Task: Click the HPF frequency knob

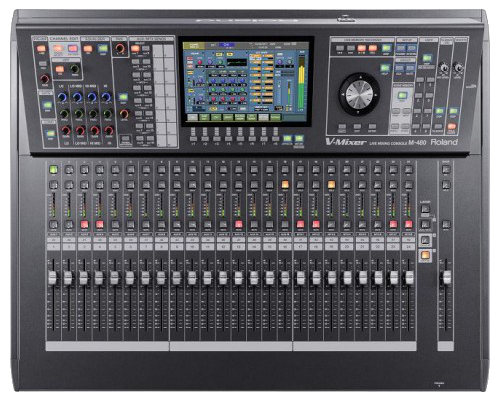Action: (75, 69)
